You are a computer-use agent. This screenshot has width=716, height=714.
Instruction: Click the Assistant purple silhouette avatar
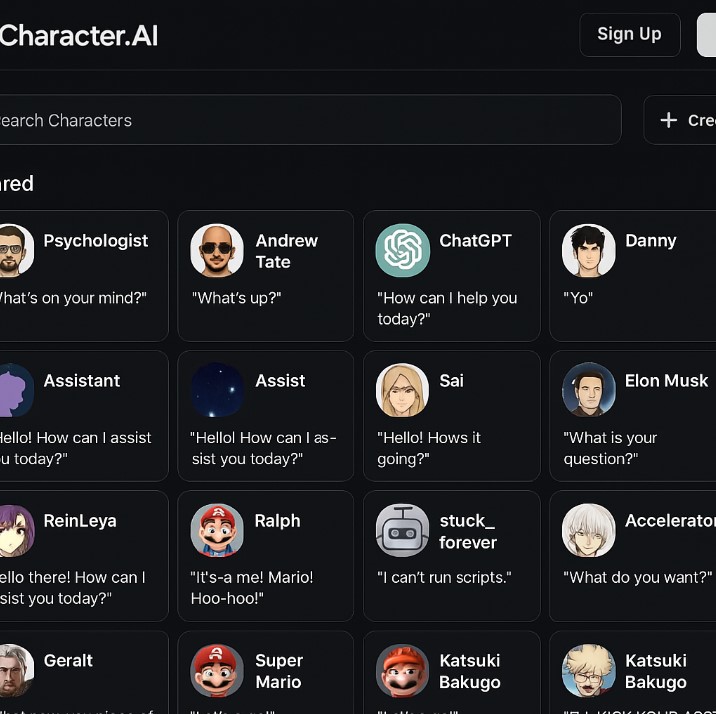(x=15, y=390)
